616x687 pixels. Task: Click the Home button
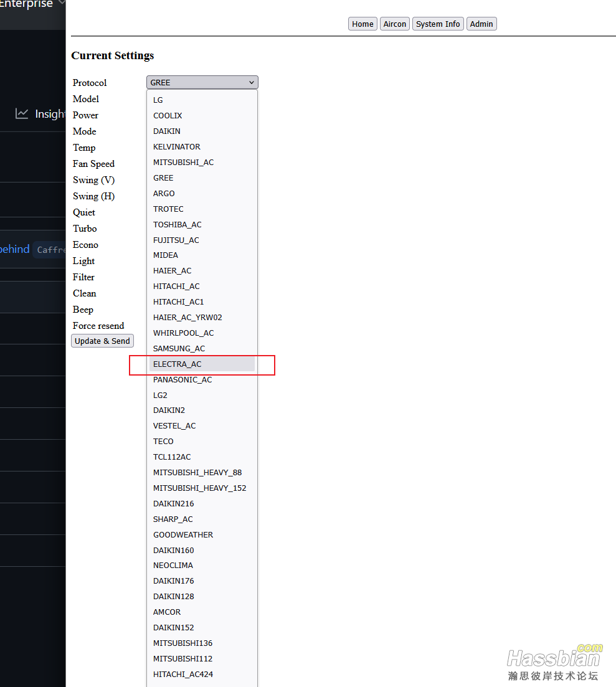click(362, 24)
